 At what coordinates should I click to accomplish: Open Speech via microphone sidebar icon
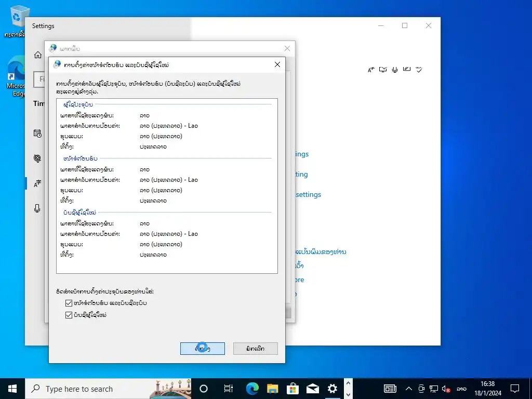pos(37,208)
